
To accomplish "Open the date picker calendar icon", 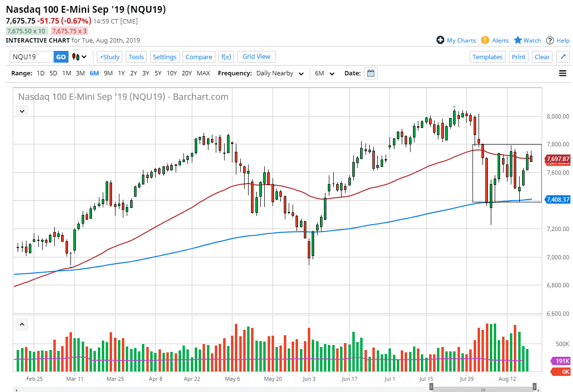I will tap(370, 73).
